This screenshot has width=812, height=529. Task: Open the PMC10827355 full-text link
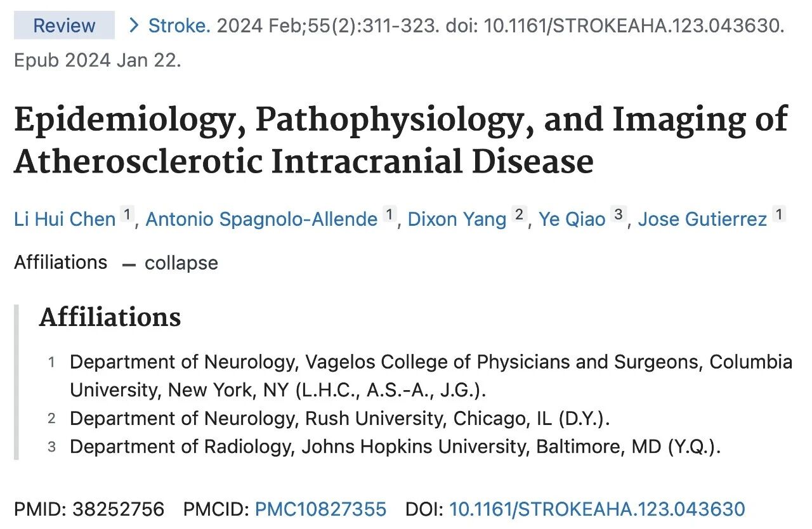[x=320, y=509]
